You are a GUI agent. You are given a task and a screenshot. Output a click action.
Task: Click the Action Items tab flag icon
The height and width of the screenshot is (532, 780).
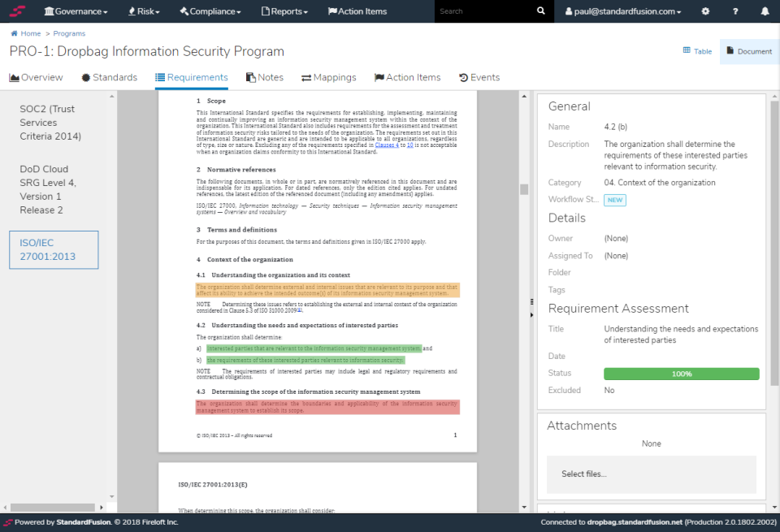click(x=379, y=77)
